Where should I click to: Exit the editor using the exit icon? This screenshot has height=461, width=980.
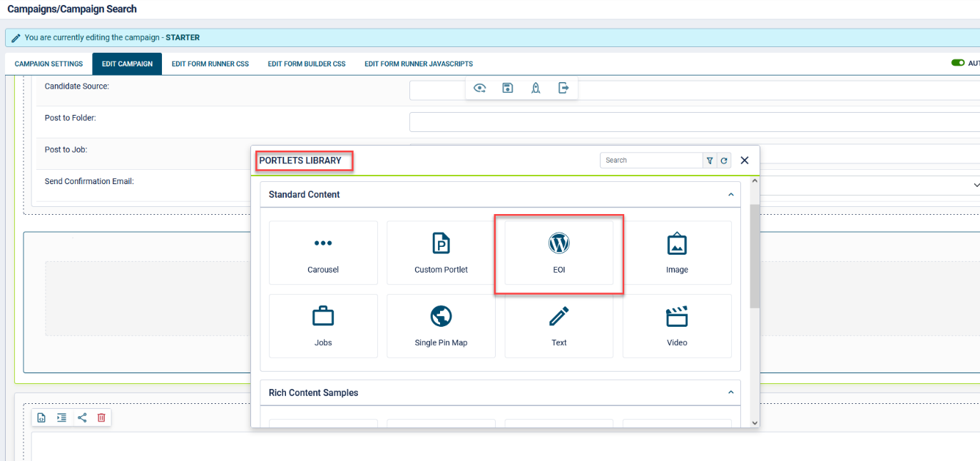[563, 88]
